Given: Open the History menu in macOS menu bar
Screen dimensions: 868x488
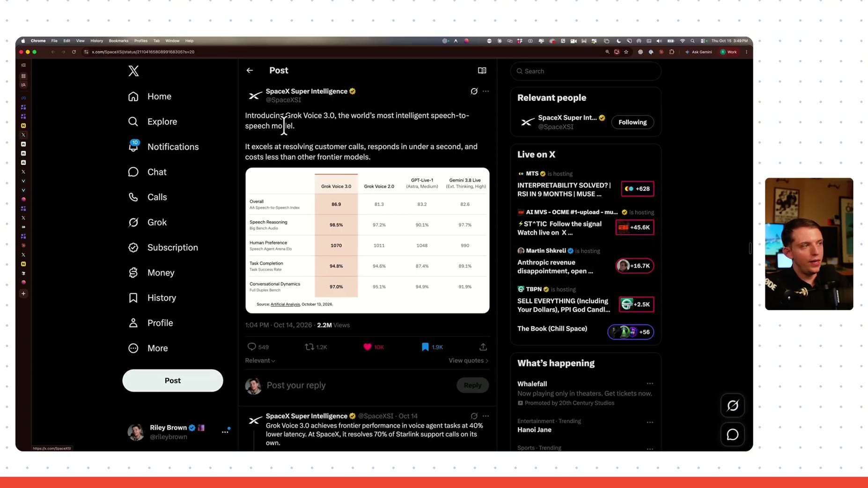Looking at the screenshot, I should pos(96,41).
